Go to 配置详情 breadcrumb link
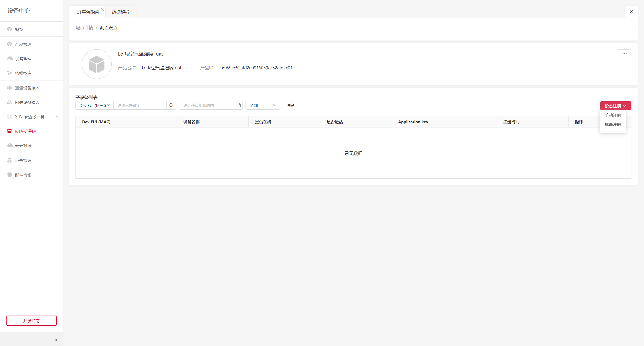This screenshot has height=346, width=644. pyautogui.click(x=84, y=28)
